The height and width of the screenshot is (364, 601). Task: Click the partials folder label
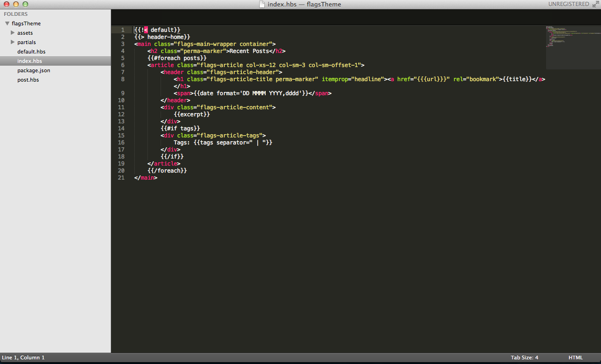tap(27, 42)
